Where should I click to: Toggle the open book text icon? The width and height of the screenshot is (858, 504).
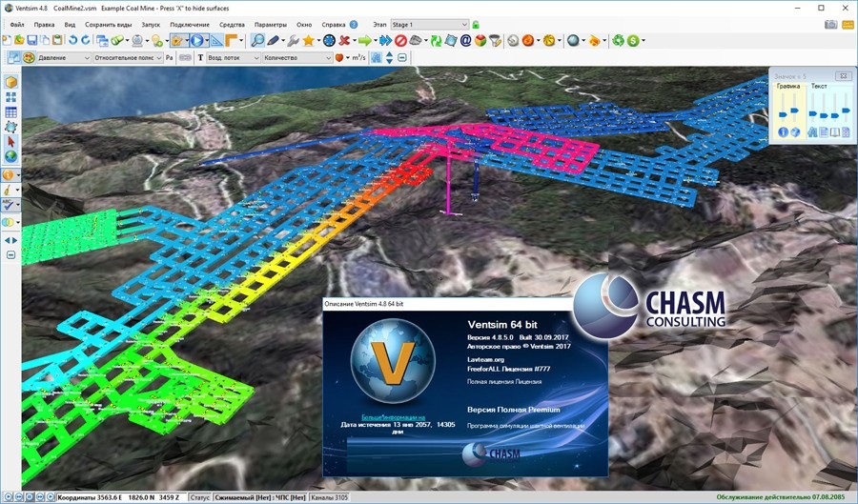834,131
